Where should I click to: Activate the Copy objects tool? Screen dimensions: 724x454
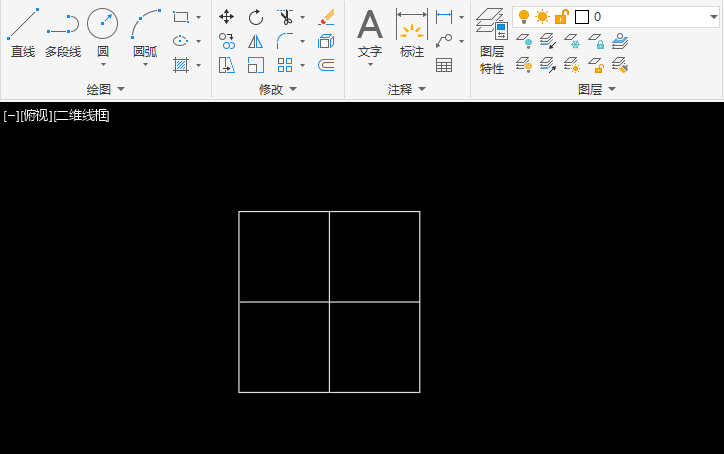pyautogui.click(x=226, y=41)
